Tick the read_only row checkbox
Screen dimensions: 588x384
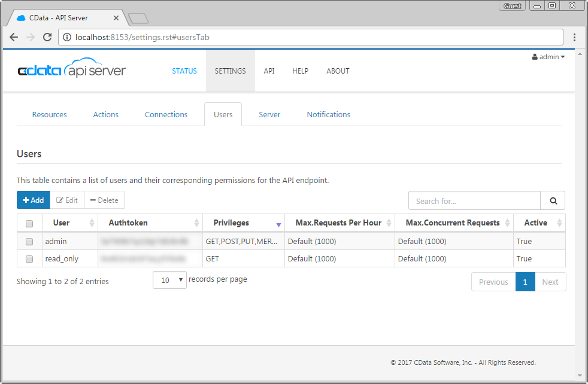tap(29, 259)
